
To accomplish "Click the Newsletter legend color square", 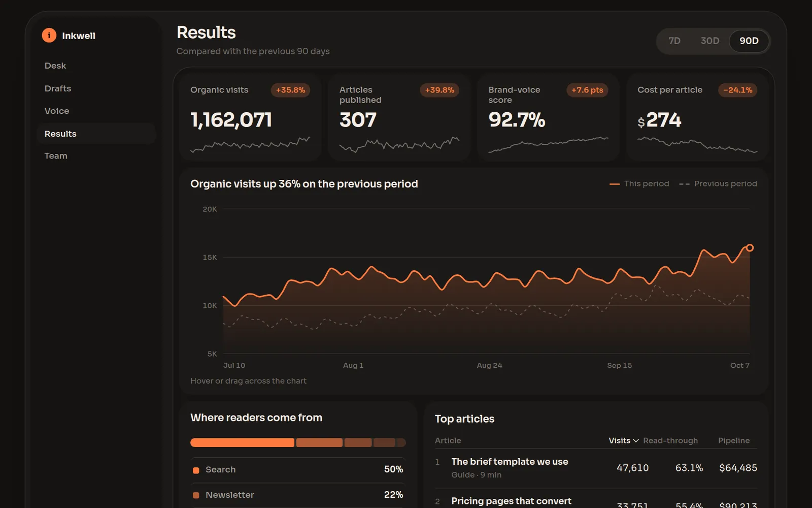I will pos(196,495).
